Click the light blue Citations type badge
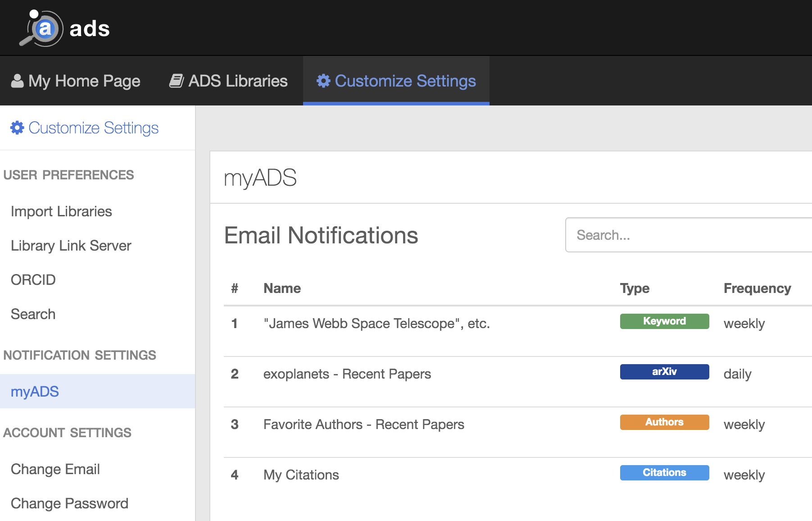Screen dimensions: 812x521 pos(664,473)
